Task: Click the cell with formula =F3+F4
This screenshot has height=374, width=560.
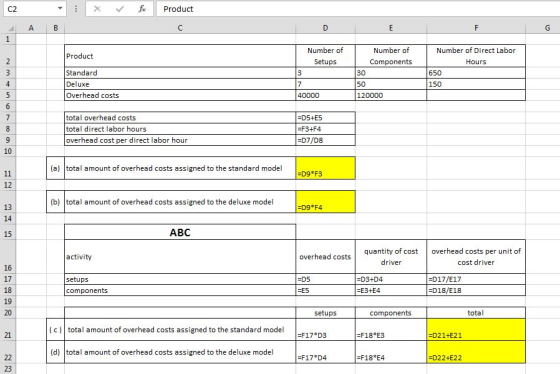Action: [325, 129]
